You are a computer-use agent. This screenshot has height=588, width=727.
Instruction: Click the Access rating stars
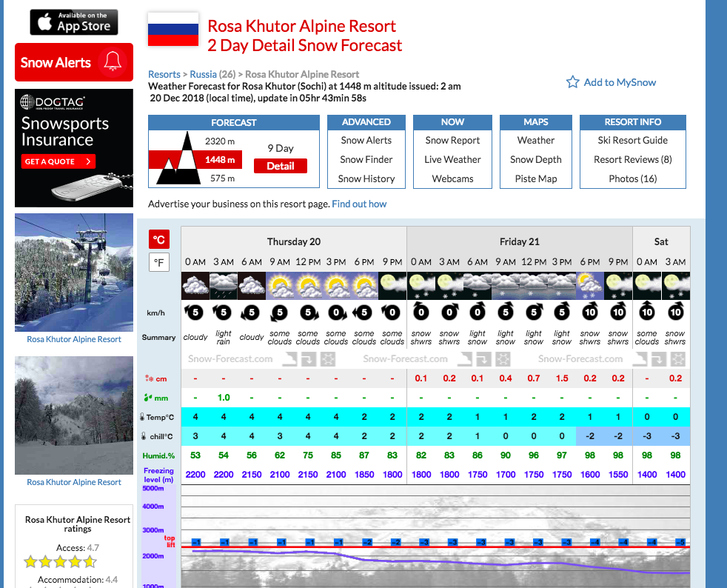pos(60,562)
